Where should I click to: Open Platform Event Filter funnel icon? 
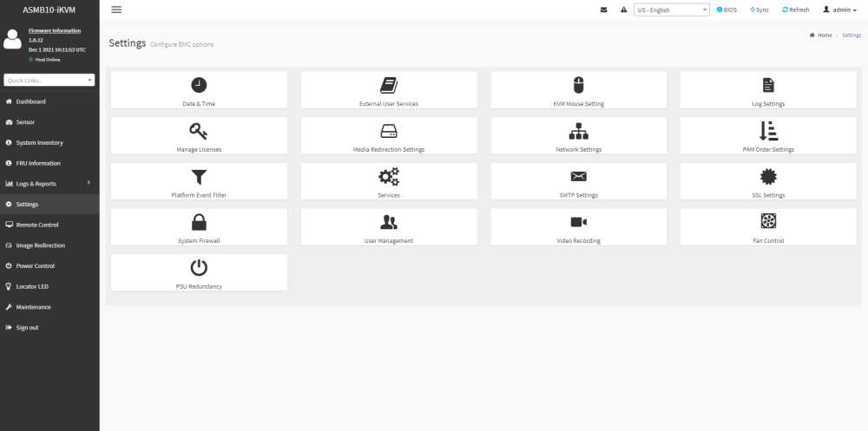199,177
